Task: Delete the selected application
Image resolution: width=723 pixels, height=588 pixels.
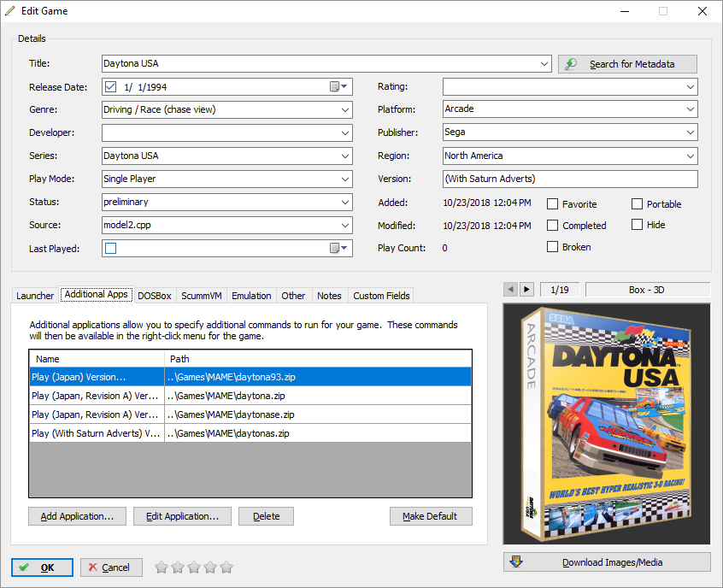Action: (x=266, y=516)
